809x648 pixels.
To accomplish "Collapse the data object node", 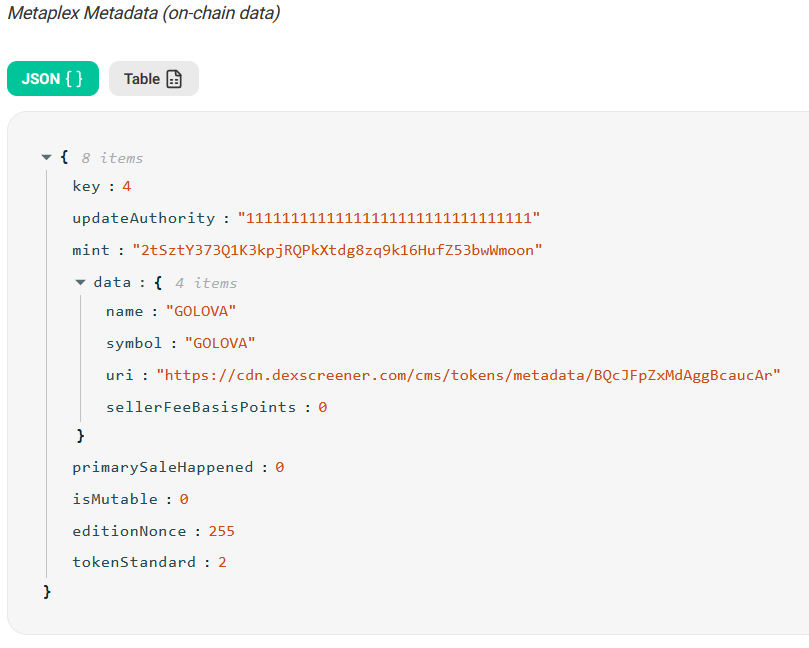I will click(80, 283).
